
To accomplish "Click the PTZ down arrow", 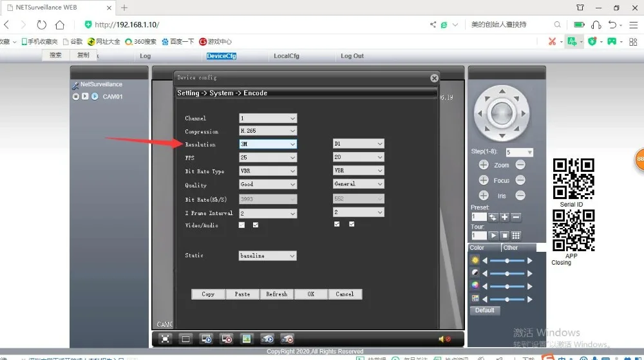I will [502, 135].
